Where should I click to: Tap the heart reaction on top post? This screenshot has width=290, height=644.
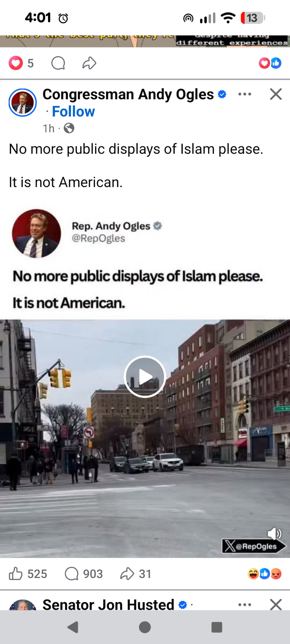(x=16, y=63)
